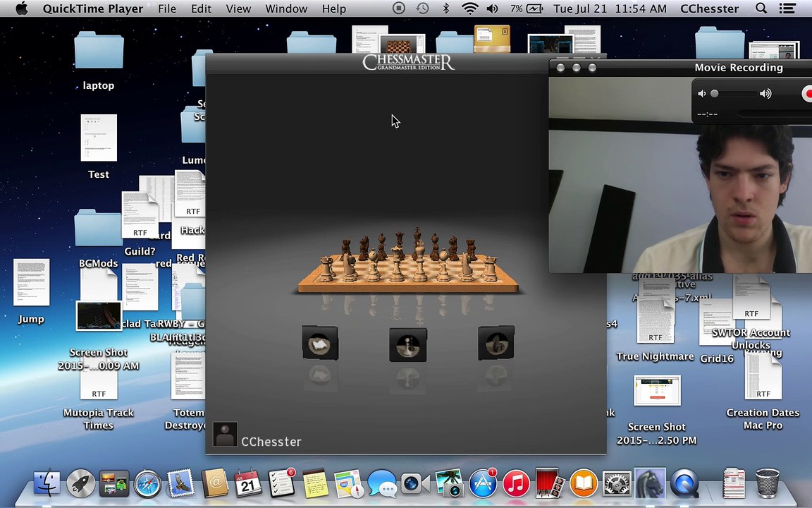The height and width of the screenshot is (508, 812).
Task: Open the Help menu
Action: 334,8
